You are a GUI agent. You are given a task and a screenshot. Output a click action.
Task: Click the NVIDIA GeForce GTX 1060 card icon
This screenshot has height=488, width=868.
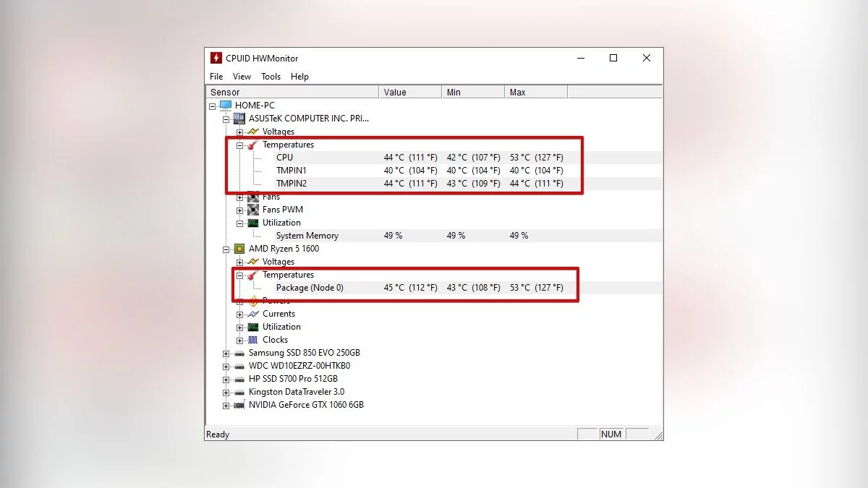click(x=239, y=405)
